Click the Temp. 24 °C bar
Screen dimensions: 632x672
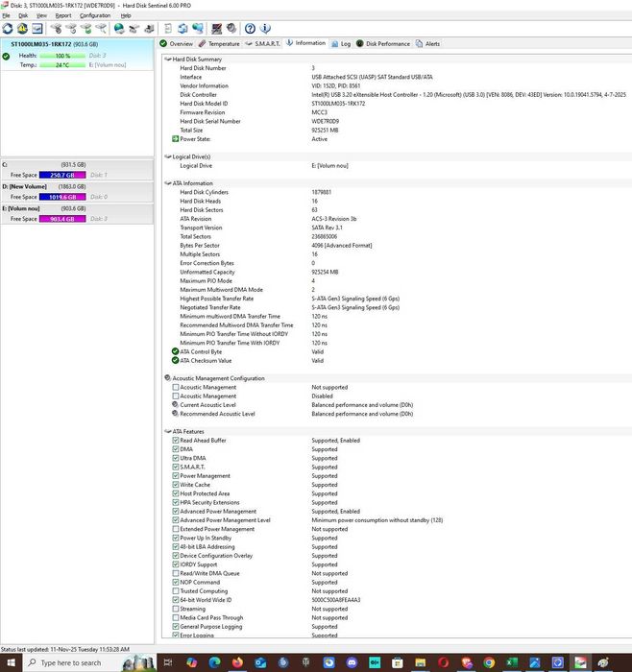(x=62, y=64)
